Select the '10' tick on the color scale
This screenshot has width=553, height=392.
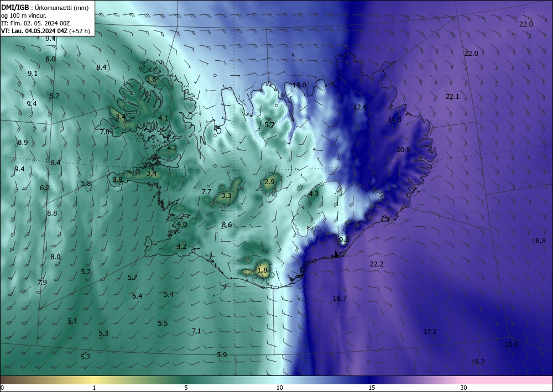279,388
